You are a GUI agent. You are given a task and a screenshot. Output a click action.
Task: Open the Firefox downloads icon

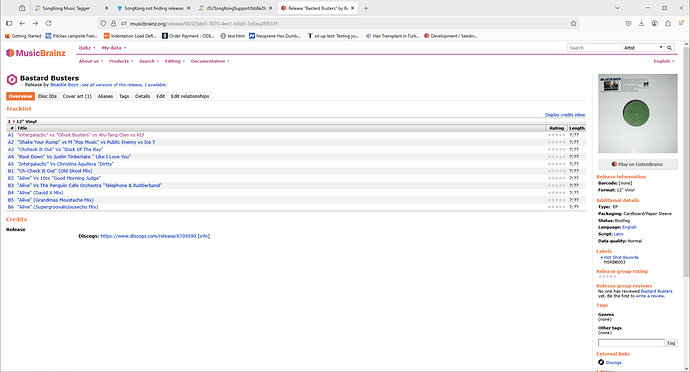[x=642, y=23]
